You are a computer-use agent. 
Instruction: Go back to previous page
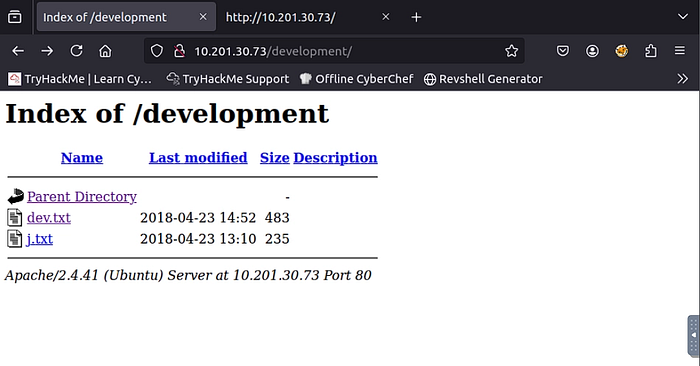(x=18, y=51)
